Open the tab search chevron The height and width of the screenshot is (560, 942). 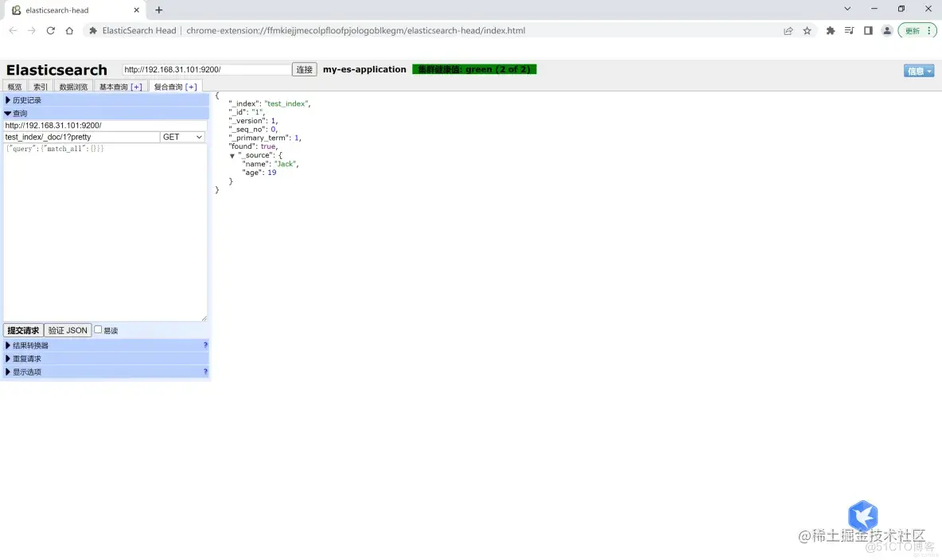[x=847, y=9]
